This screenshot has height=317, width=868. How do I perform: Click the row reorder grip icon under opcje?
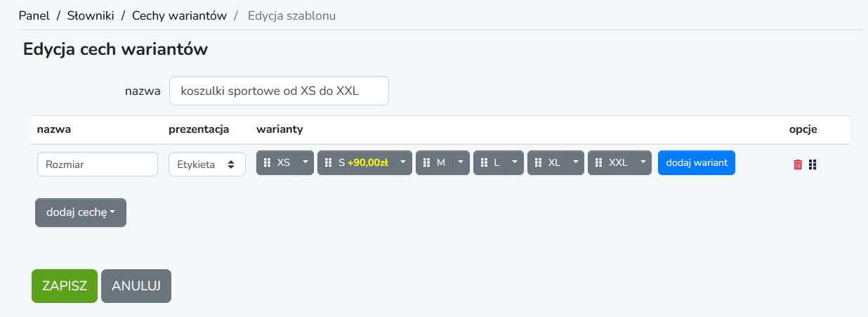click(813, 164)
